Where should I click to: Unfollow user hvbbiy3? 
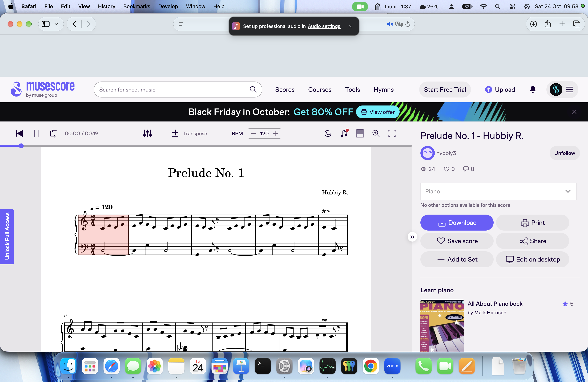coord(565,153)
